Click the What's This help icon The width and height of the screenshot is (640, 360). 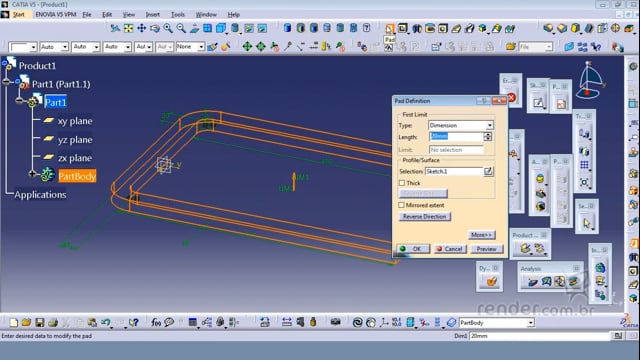tap(134, 322)
